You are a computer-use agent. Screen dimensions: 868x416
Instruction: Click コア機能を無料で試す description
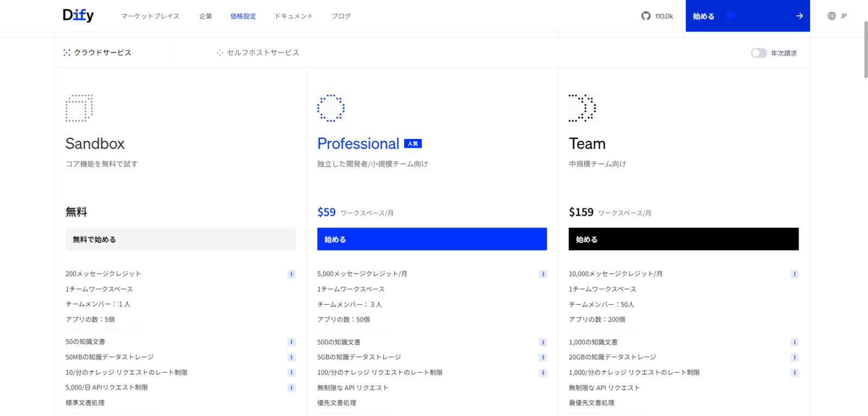click(x=101, y=164)
